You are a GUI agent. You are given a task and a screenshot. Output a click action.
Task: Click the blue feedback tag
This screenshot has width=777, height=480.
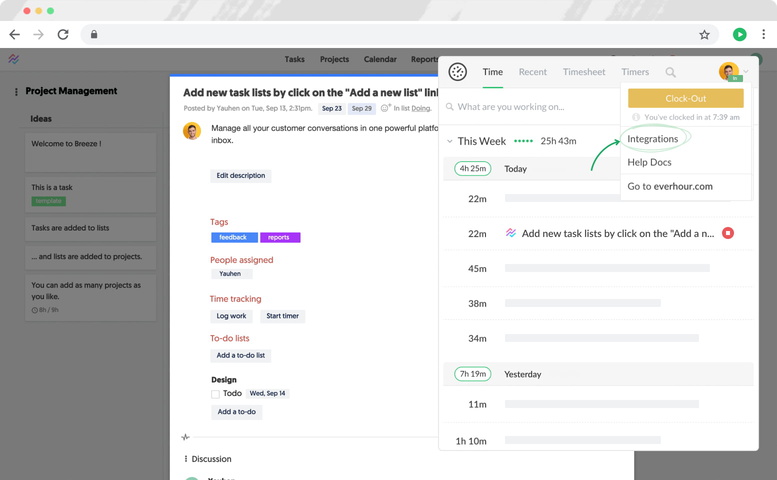(234, 237)
